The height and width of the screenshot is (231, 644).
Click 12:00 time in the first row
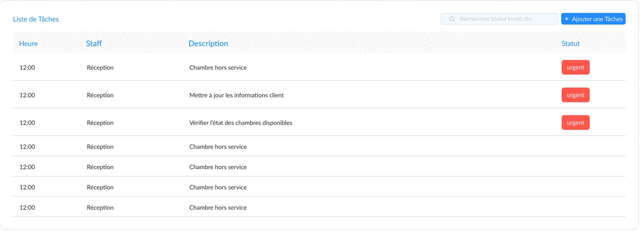27,67
